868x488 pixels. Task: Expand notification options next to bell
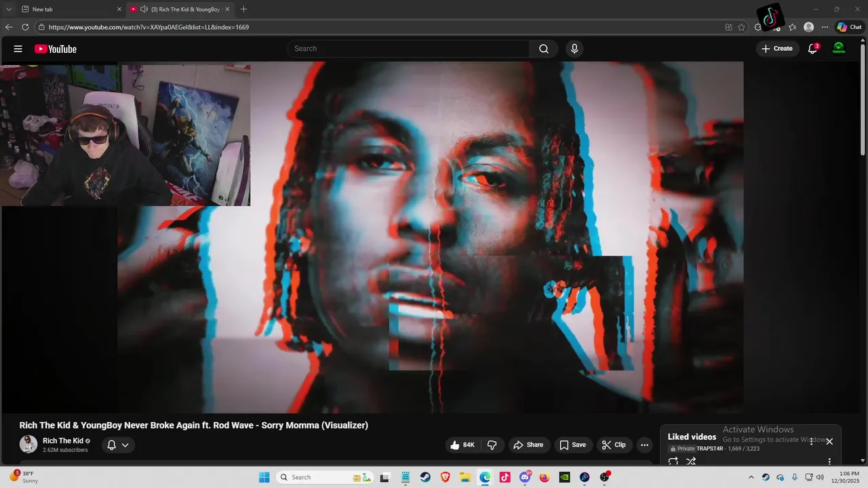(x=125, y=445)
